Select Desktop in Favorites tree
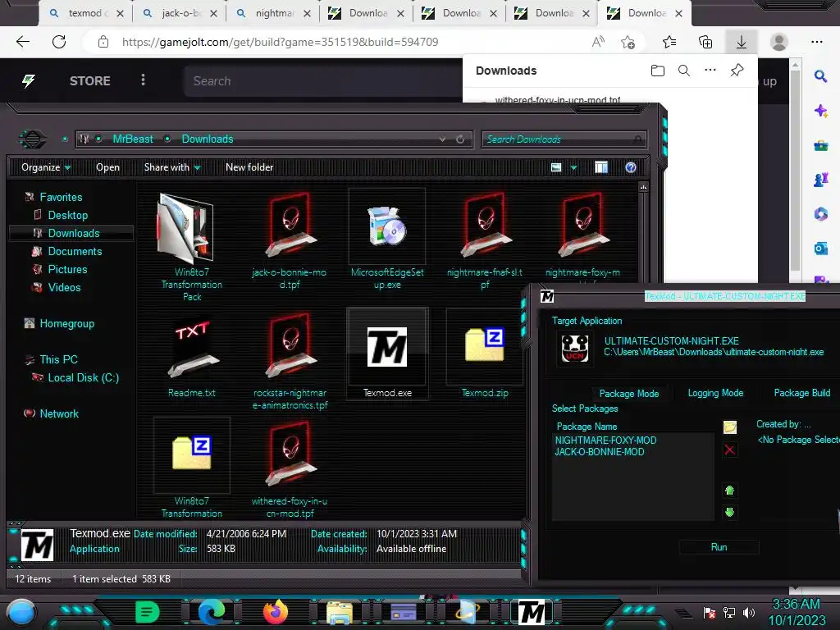 [x=67, y=216]
